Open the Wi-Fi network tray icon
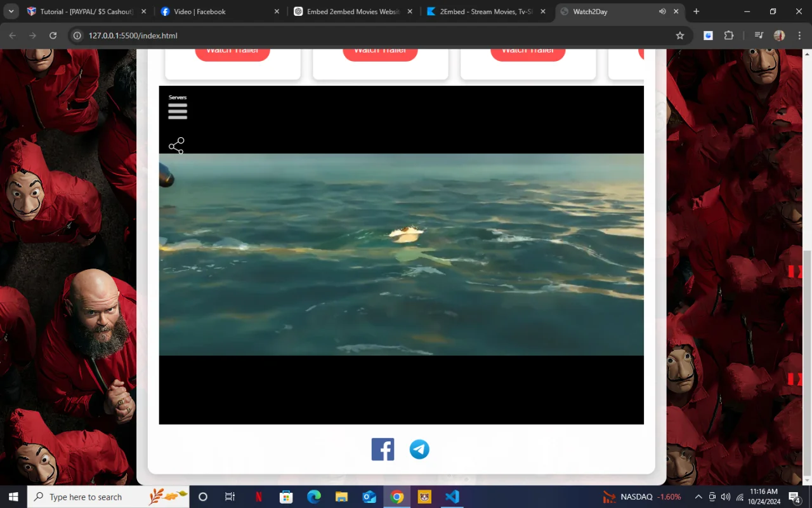 pos(740,497)
